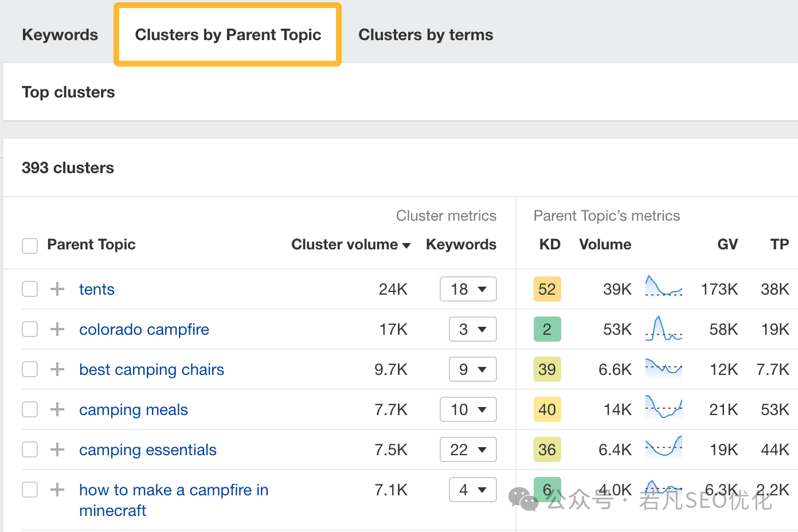Expand camping essentials via the plus icon
Viewport: 798px width, 532px height.
point(57,449)
